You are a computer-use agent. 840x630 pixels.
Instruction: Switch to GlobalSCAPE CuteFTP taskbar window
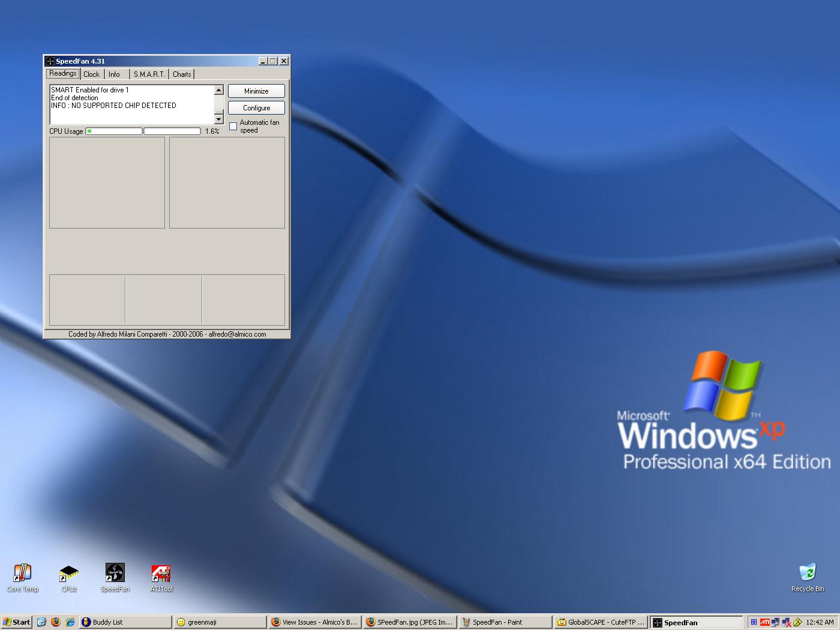click(601, 622)
